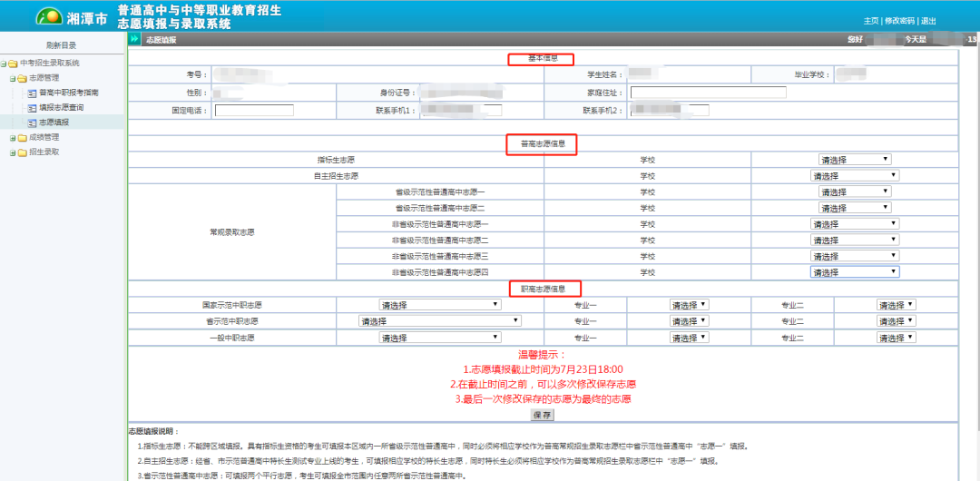Image resolution: width=980 pixels, height=481 pixels.
Task: Click the 志愿管理 folder icon
Action: click(x=22, y=78)
